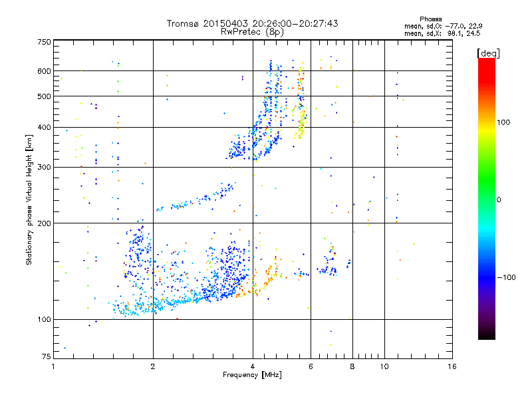Select the "mean, sd,O: -77.0, 22.9" statistics line
The height and width of the screenshot is (399, 532).
[x=443, y=26]
